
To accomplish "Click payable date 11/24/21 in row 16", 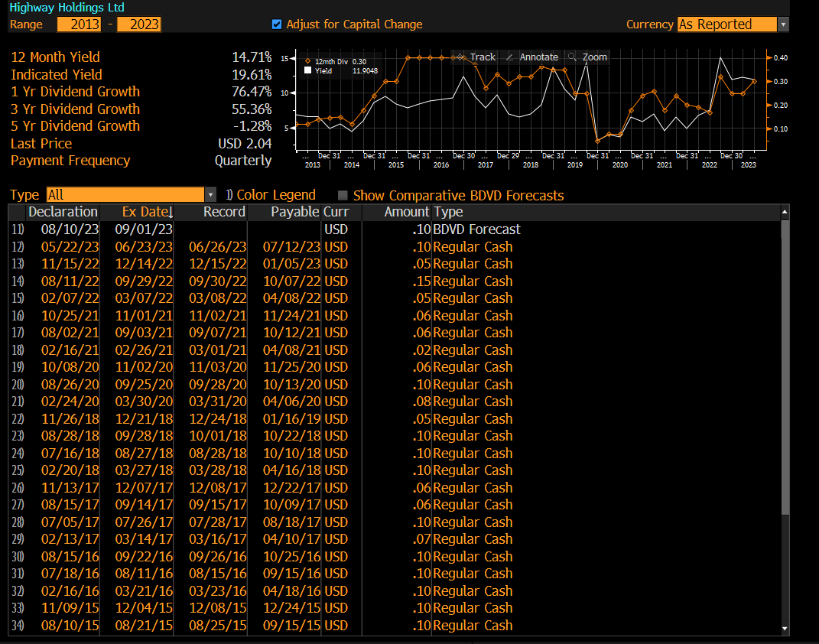I will (291, 315).
